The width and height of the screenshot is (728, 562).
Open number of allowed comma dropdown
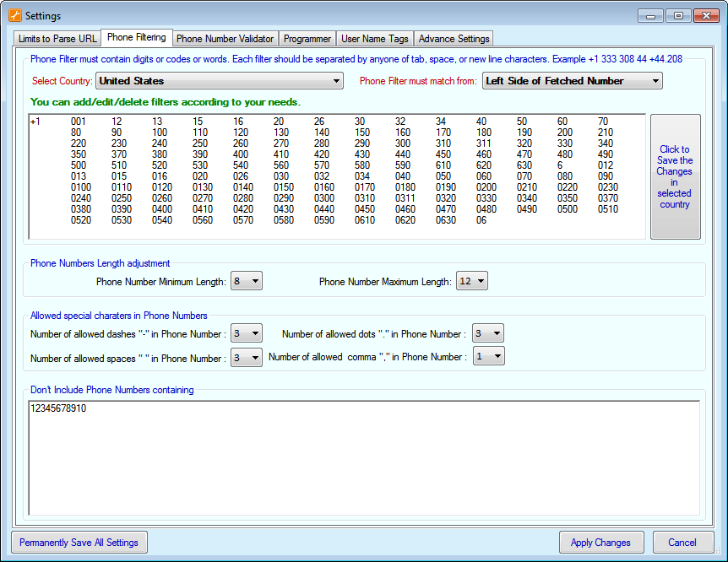click(x=488, y=357)
